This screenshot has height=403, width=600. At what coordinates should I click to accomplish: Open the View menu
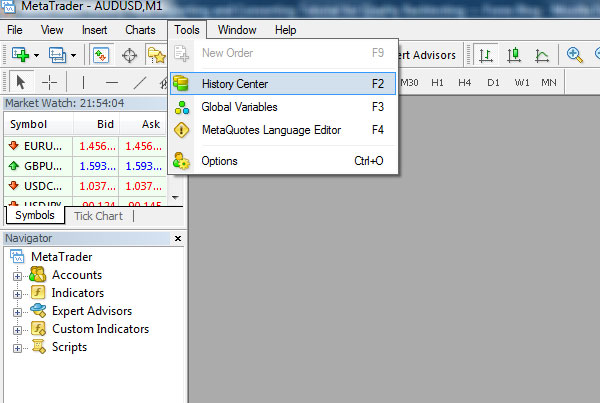pyautogui.click(x=52, y=30)
